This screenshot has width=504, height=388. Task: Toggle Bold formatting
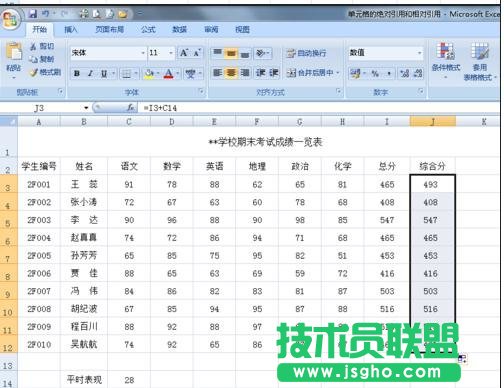77,73
